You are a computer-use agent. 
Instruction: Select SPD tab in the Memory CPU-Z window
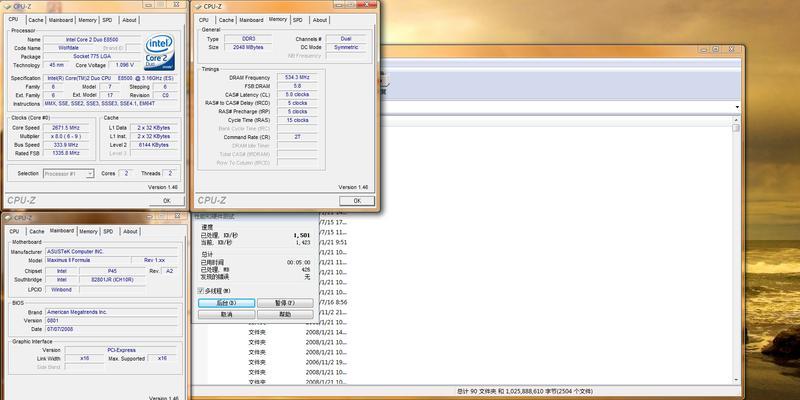click(x=298, y=20)
